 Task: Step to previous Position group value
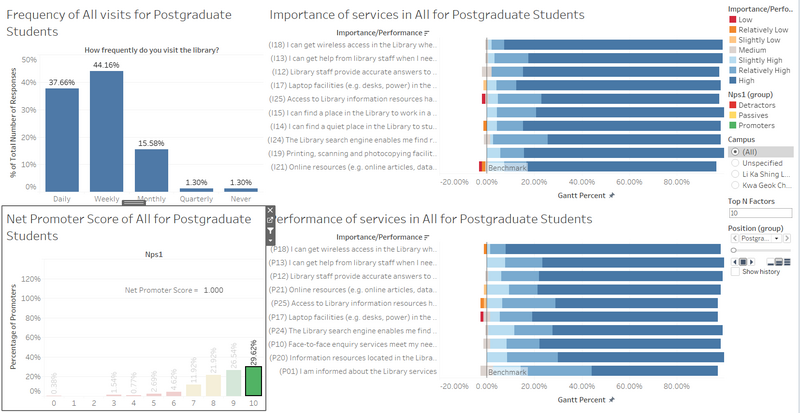[735, 238]
